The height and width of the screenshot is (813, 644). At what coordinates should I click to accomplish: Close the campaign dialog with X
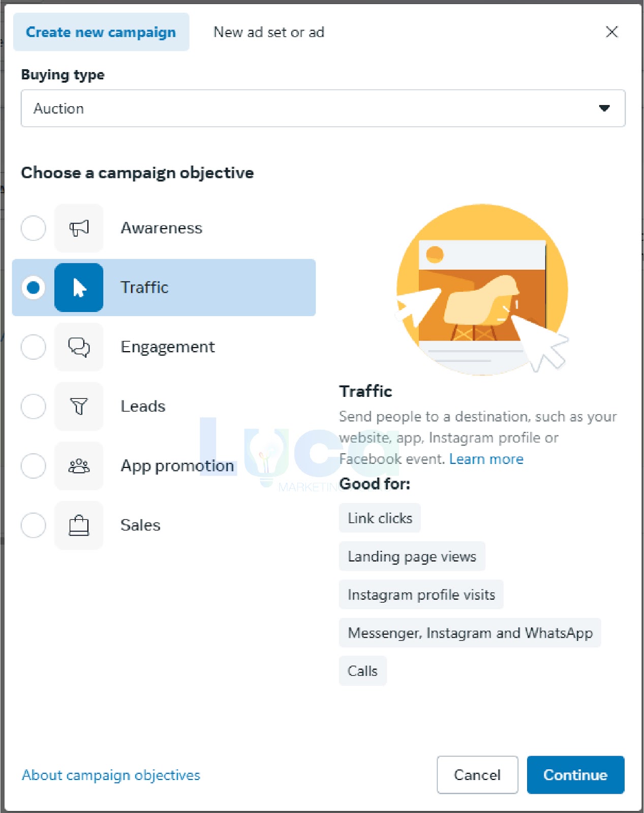pyautogui.click(x=612, y=32)
